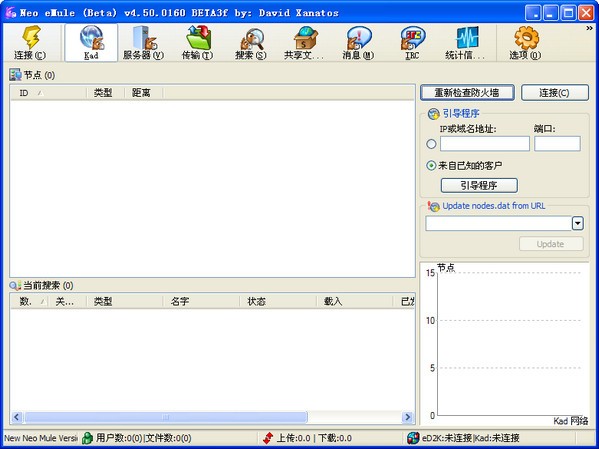Click the 'New Neo Mule Versi' status text
Image resolution: width=599 pixels, height=449 pixels.
[x=40, y=438]
